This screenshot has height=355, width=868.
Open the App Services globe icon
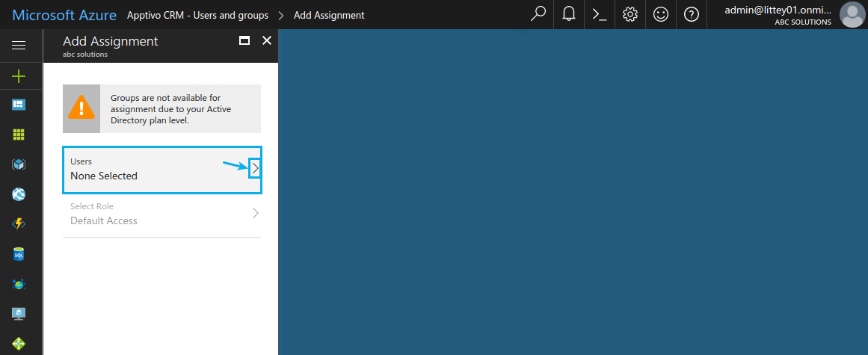[19, 194]
